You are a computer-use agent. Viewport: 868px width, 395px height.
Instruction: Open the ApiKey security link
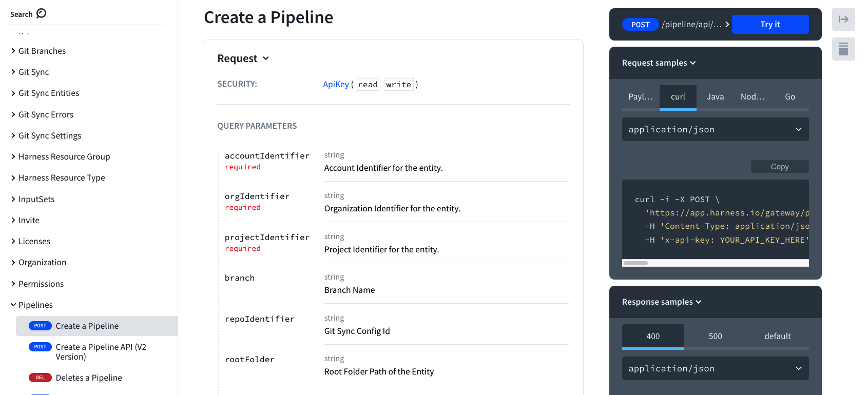pos(336,85)
